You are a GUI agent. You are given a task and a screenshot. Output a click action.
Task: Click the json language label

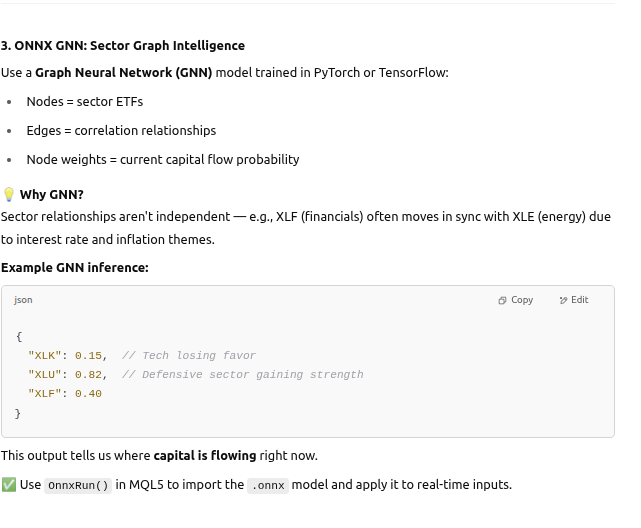click(x=23, y=300)
